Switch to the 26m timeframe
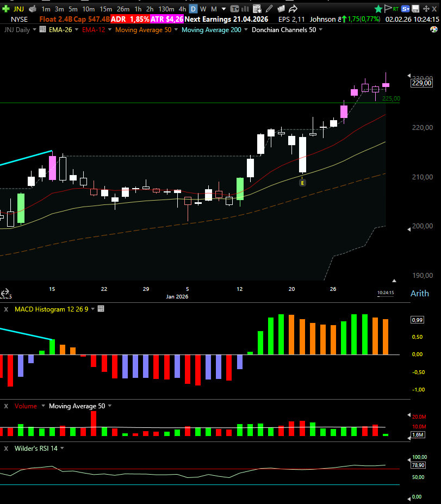 click(123, 9)
